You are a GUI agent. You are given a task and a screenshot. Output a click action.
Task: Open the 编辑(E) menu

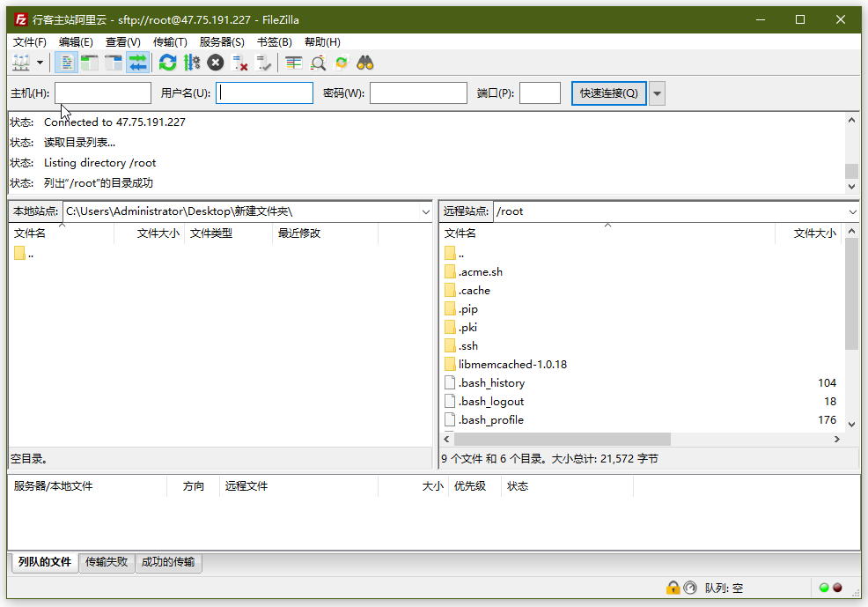76,42
